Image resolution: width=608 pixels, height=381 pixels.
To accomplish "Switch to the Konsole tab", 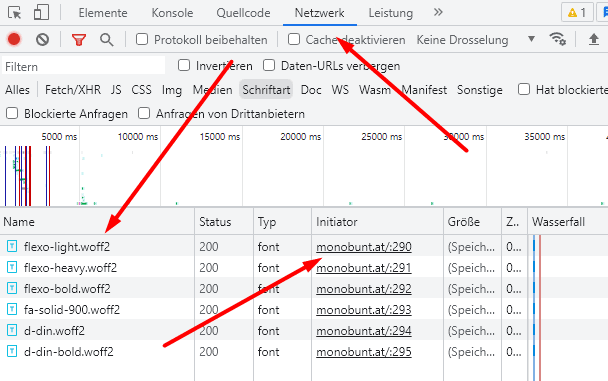I will tap(172, 13).
